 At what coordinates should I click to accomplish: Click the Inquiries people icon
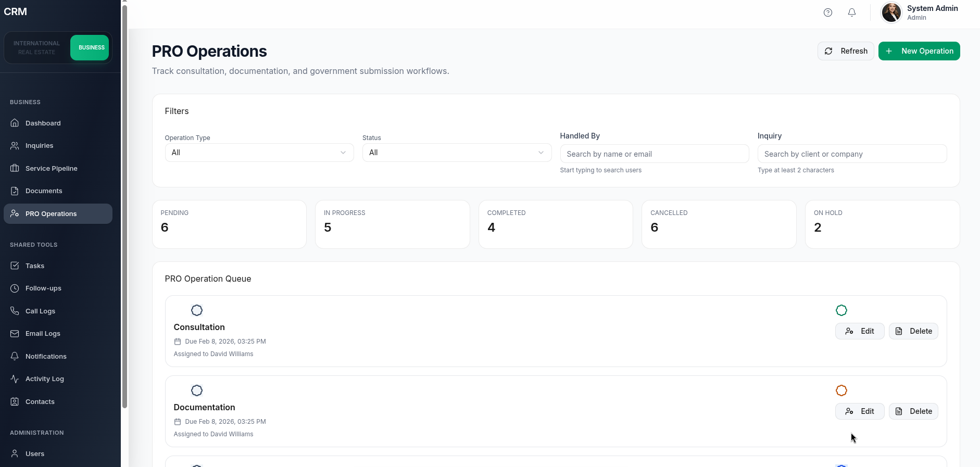tap(15, 146)
